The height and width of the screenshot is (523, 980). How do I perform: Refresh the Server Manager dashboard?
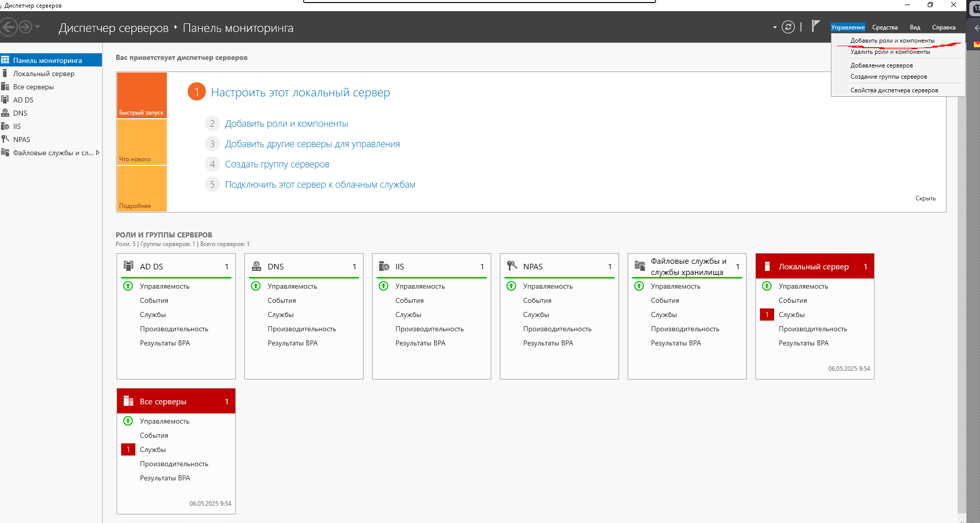(x=788, y=27)
